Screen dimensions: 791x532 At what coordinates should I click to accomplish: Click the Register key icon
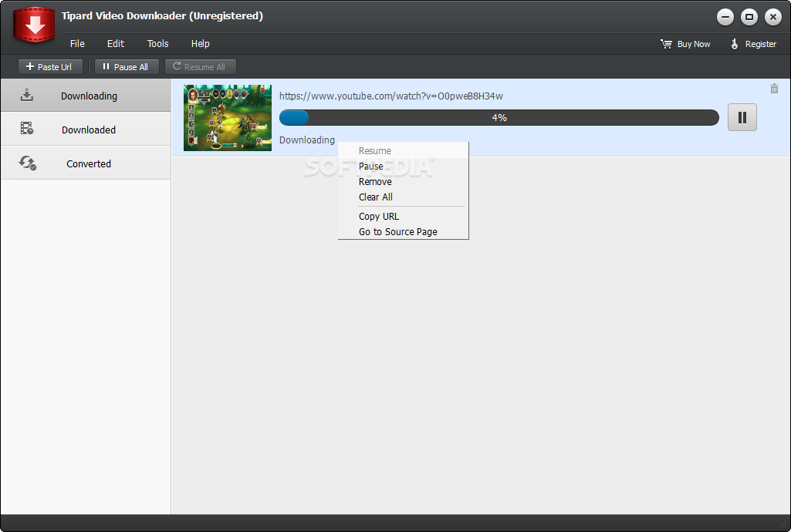click(735, 44)
